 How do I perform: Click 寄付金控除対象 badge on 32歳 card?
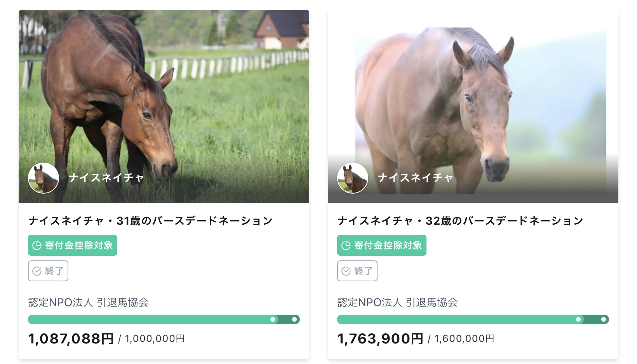click(382, 245)
